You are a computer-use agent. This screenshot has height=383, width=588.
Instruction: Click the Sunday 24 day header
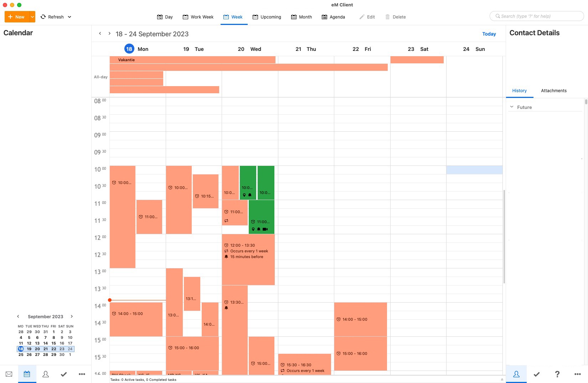[474, 49]
